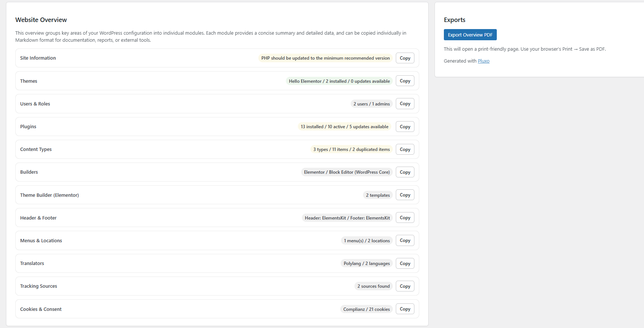Copy the Themes module data
Image resolution: width=644 pixels, height=328 pixels.
click(405, 81)
